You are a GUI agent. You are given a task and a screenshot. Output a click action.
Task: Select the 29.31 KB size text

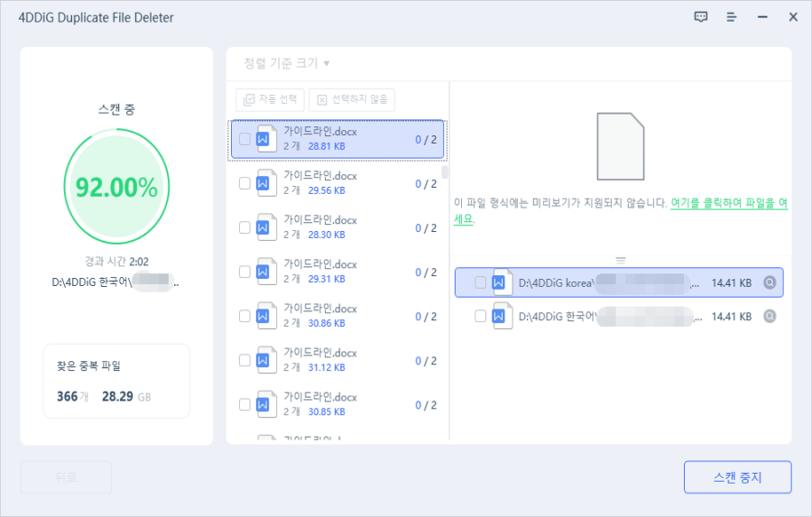coord(327,279)
